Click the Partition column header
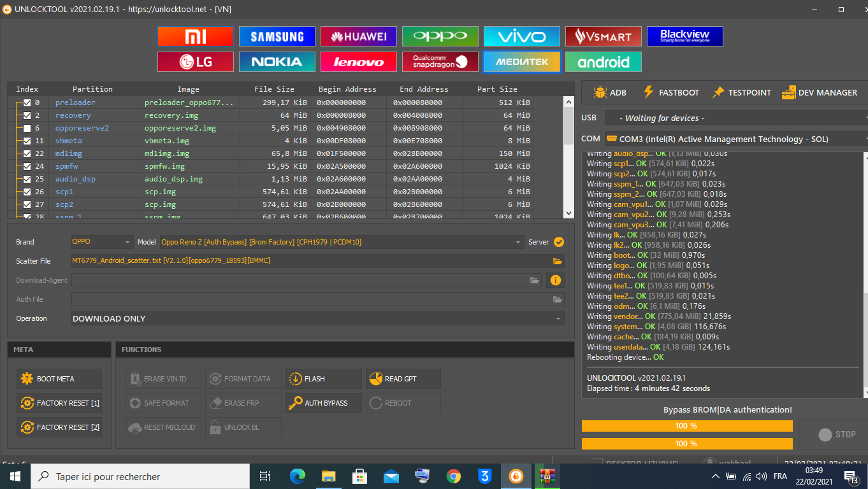The width and height of the screenshot is (868, 489). click(x=92, y=89)
